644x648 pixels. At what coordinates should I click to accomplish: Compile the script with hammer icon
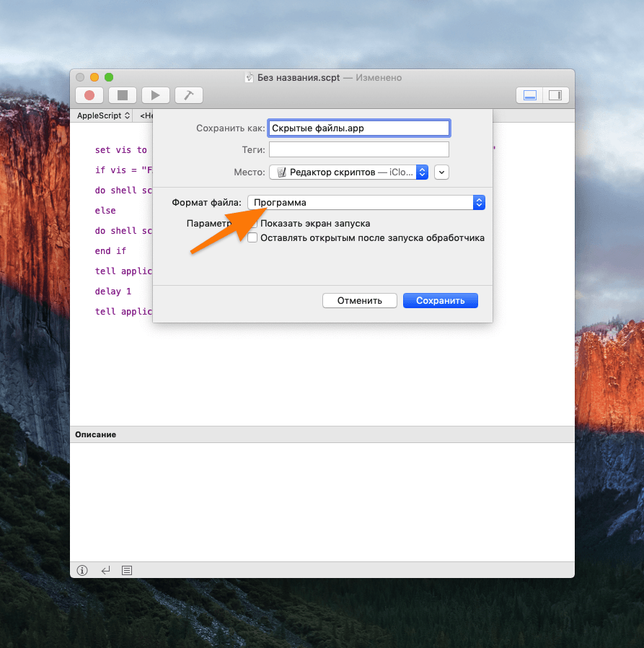(x=188, y=95)
